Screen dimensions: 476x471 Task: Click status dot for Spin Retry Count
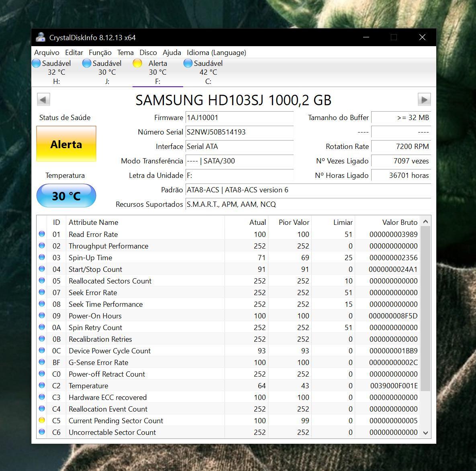point(42,327)
